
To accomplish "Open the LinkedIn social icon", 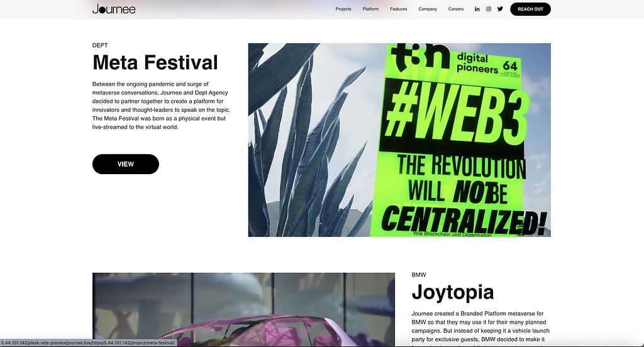I will pos(477,9).
